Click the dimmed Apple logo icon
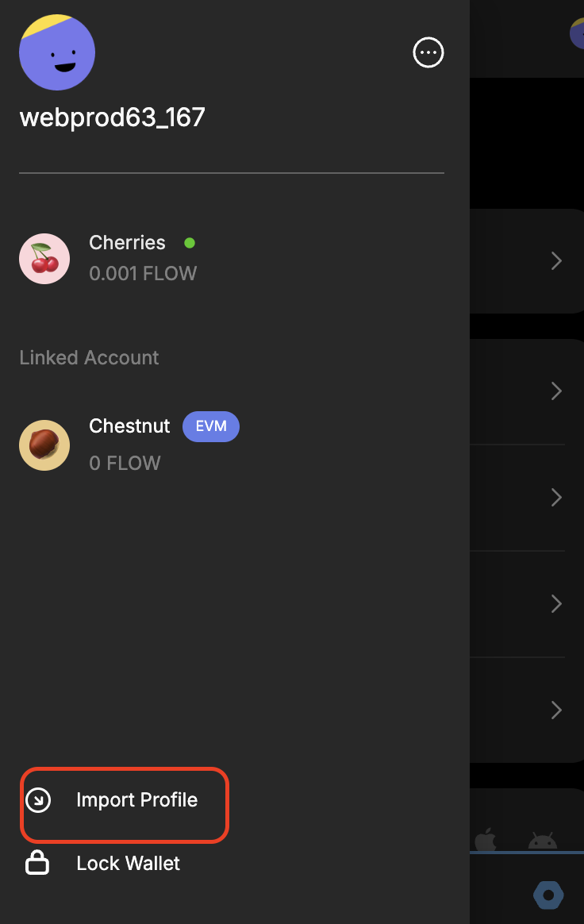This screenshot has height=924, width=584. tap(485, 840)
